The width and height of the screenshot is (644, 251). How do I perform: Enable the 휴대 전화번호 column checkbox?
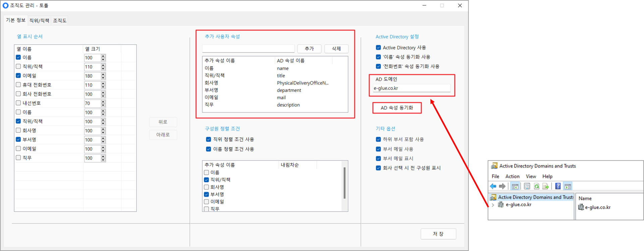(x=18, y=85)
